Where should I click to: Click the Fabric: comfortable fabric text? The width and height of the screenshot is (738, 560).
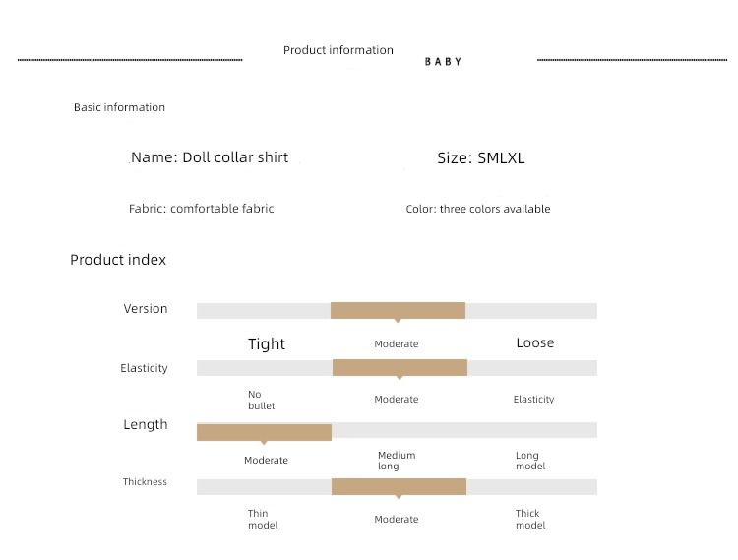tap(201, 209)
